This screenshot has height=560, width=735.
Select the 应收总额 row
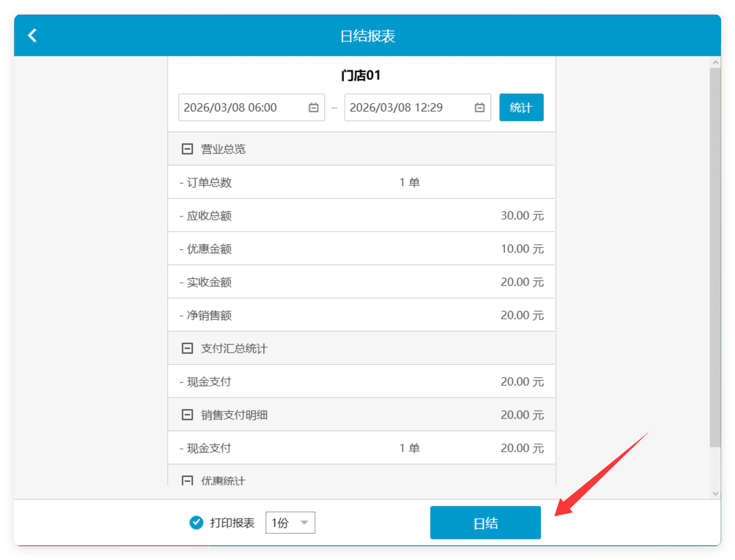coord(361,216)
